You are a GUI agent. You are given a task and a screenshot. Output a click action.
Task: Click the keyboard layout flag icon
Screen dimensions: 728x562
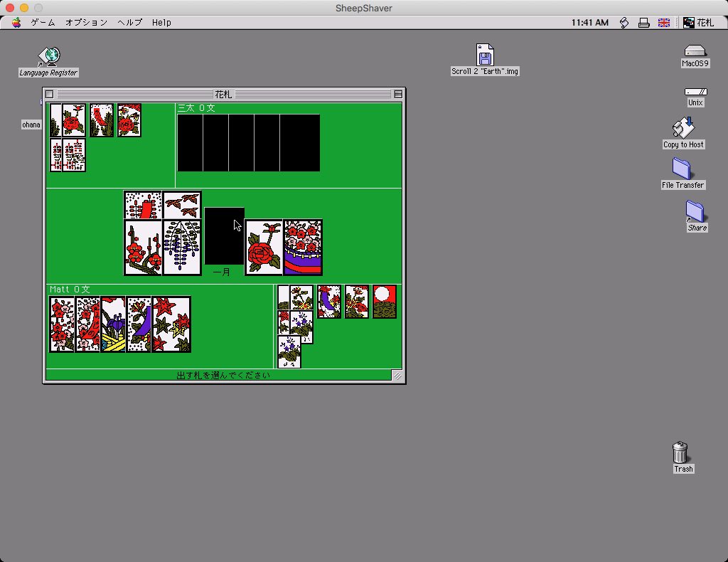[664, 22]
